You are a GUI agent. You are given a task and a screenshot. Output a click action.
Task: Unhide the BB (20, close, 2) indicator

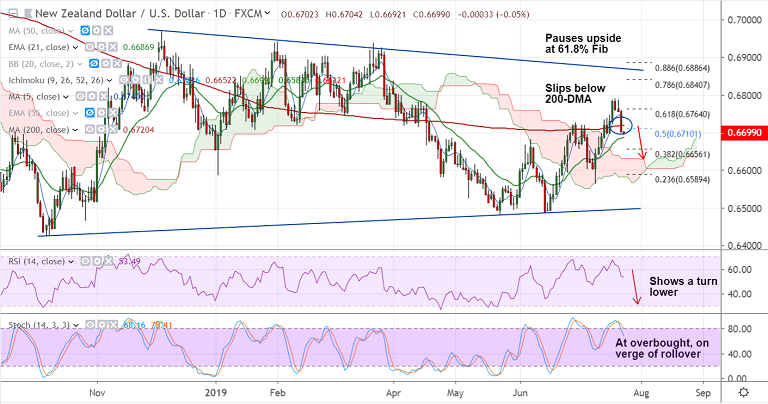coord(94,64)
